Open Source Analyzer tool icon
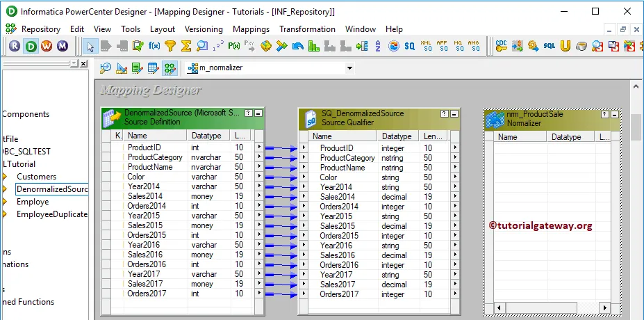Viewport: 644px width, 320px height. point(106,68)
